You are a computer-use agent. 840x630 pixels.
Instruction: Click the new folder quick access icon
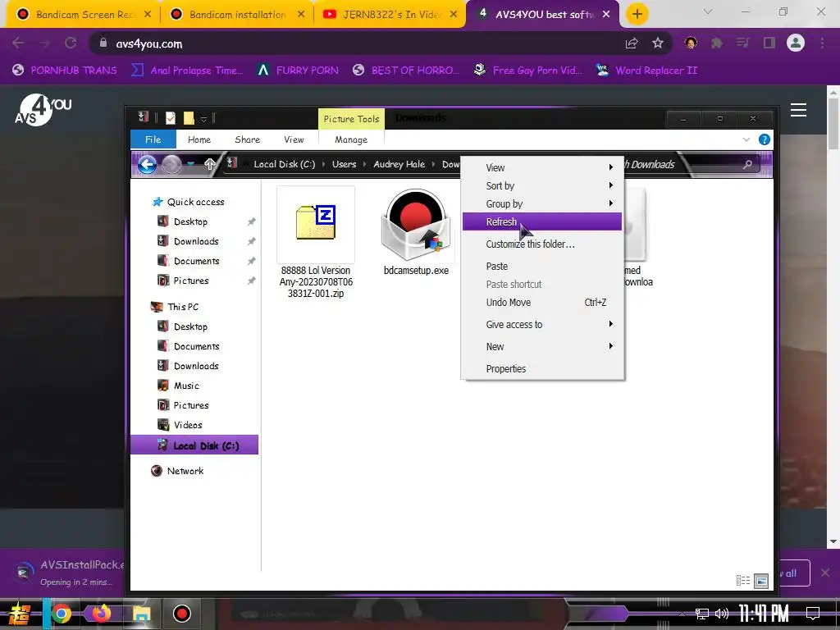point(189,118)
